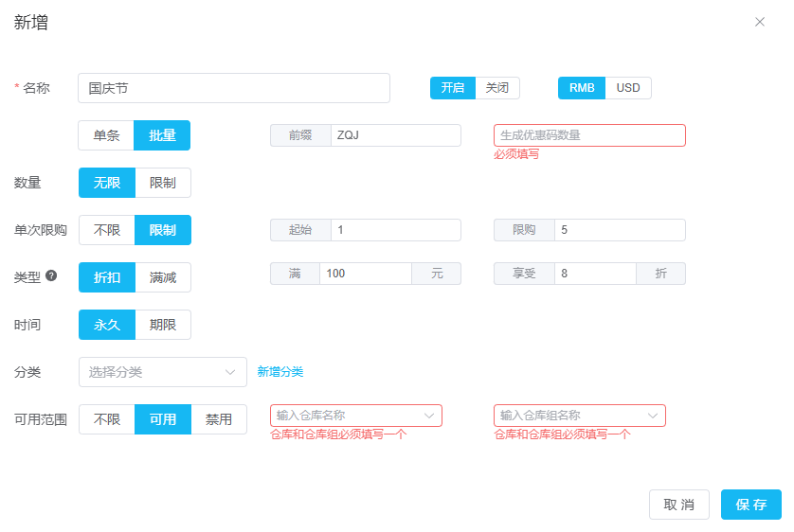Viewport: 794px width, 532px height.
Task: Click the 新增分类 link
Action: coord(280,372)
